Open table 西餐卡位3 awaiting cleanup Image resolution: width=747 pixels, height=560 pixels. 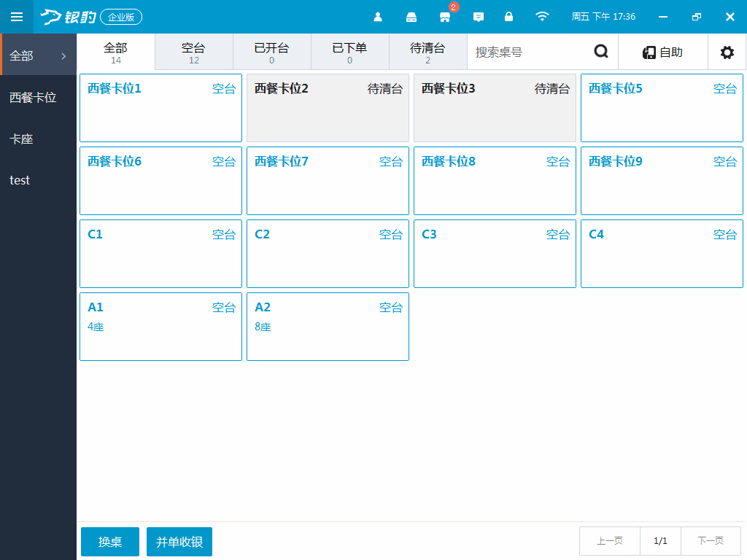tap(495, 108)
